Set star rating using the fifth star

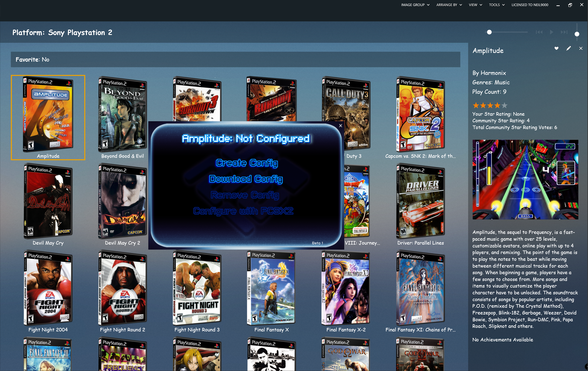[x=504, y=105]
